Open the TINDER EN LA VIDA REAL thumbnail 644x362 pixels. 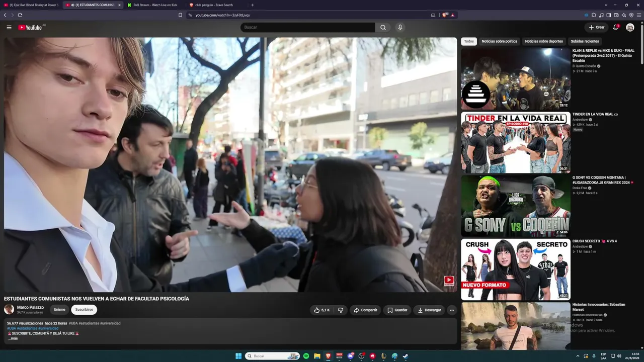coord(516,143)
